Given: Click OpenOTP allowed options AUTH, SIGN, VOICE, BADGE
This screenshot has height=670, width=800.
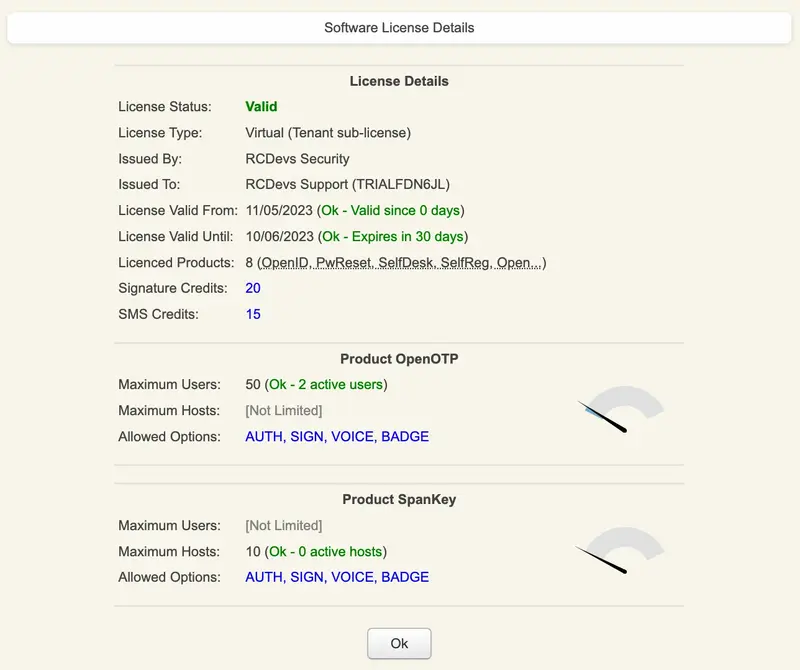Looking at the screenshot, I should point(337,437).
